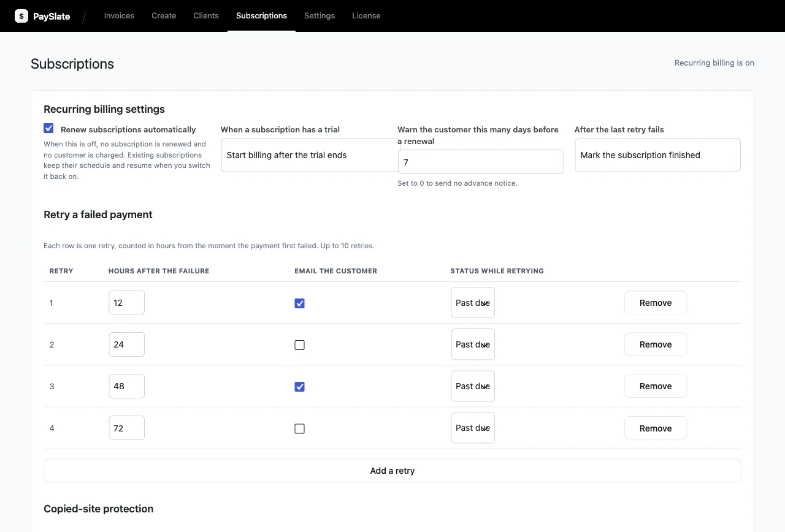Open the Invoices tab
The height and width of the screenshot is (532, 785).
pyautogui.click(x=119, y=16)
